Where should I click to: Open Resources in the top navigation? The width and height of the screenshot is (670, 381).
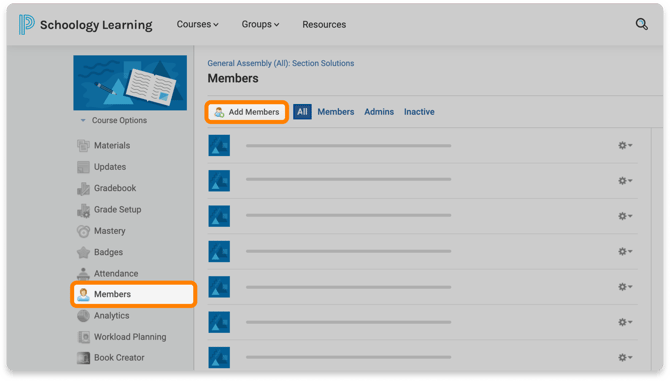click(x=324, y=24)
